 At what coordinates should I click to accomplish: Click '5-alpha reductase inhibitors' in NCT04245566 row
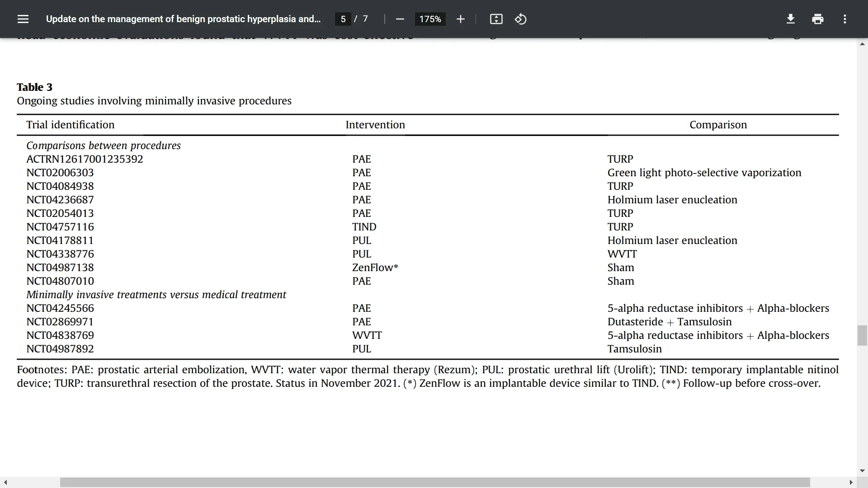tap(675, 308)
